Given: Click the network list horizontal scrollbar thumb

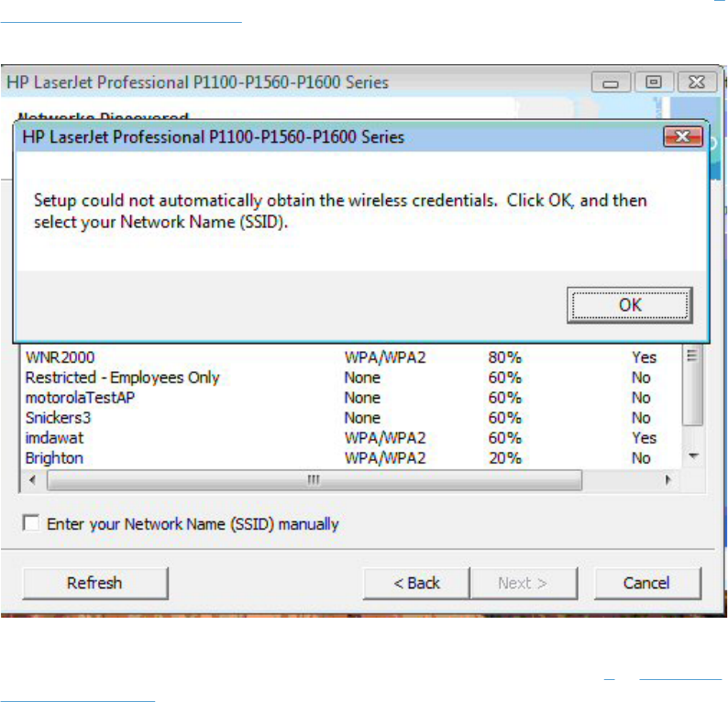Looking at the screenshot, I should click(314, 479).
